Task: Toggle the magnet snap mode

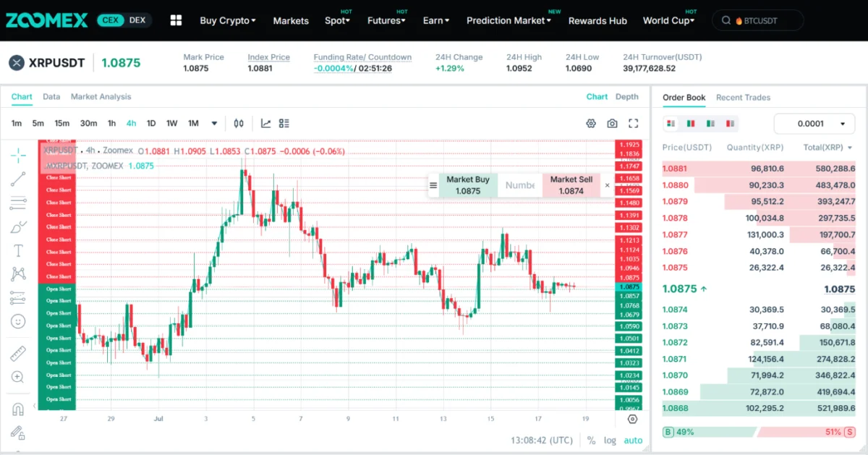Action: [18, 409]
